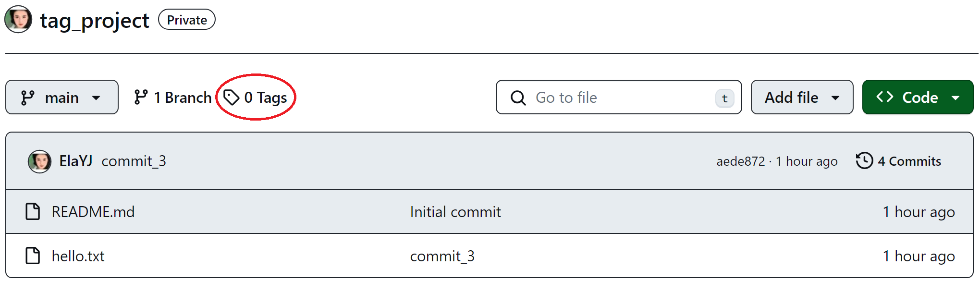980x281 pixels.
Task: Click the ElaYJ commit author avatar
Action: click(x=40, y=161)
